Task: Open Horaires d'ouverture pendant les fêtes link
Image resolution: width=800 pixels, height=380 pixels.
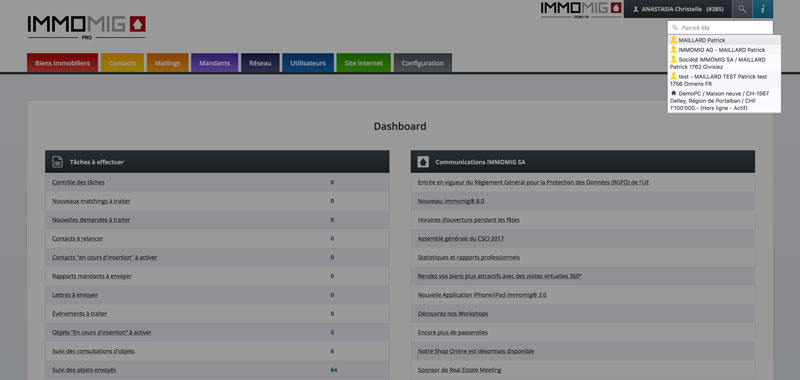Action: click(x=468, y=220)
